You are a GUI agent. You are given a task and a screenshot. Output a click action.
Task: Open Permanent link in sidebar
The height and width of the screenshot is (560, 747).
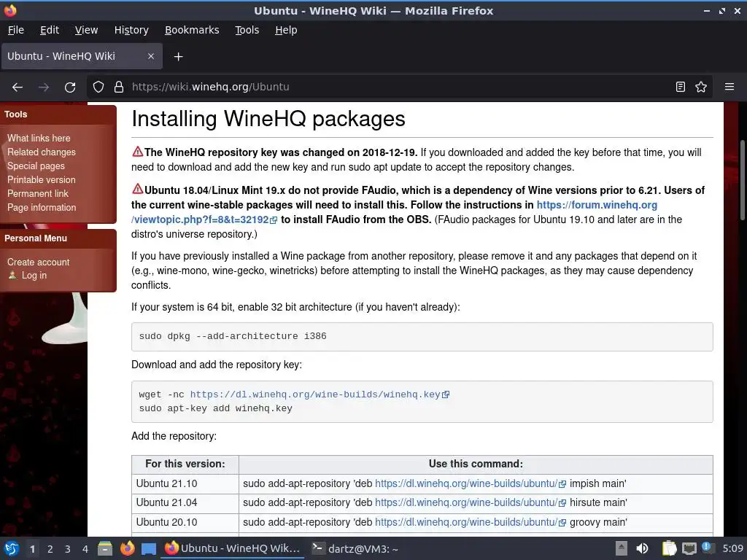38,193
